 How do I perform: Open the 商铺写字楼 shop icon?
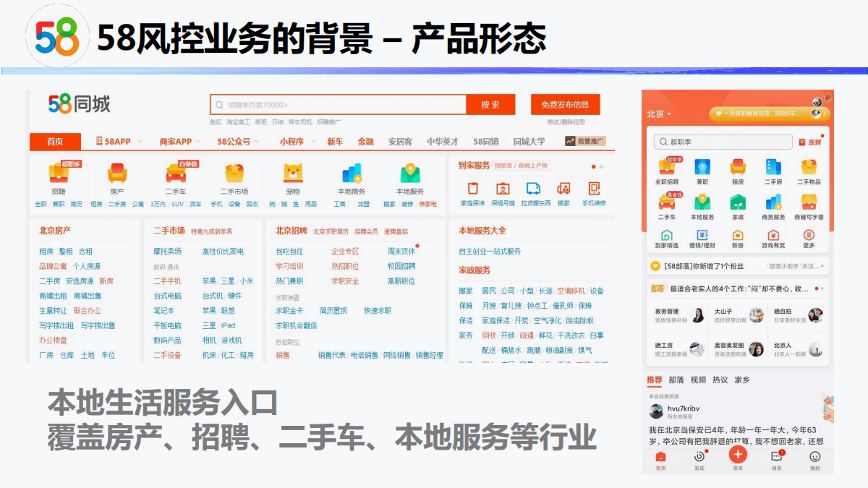tap(808, 202)
